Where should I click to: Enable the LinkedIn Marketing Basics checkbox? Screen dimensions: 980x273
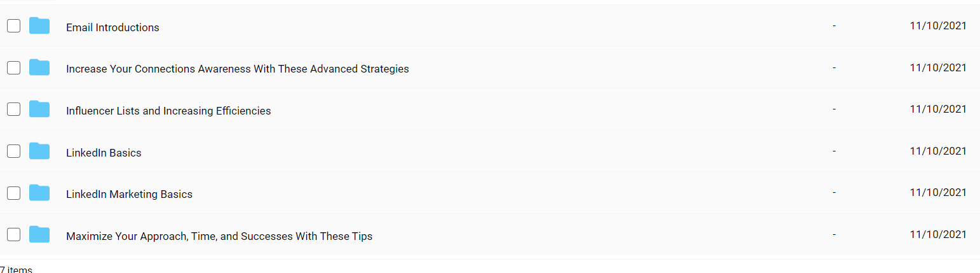[x=13, y=193]
